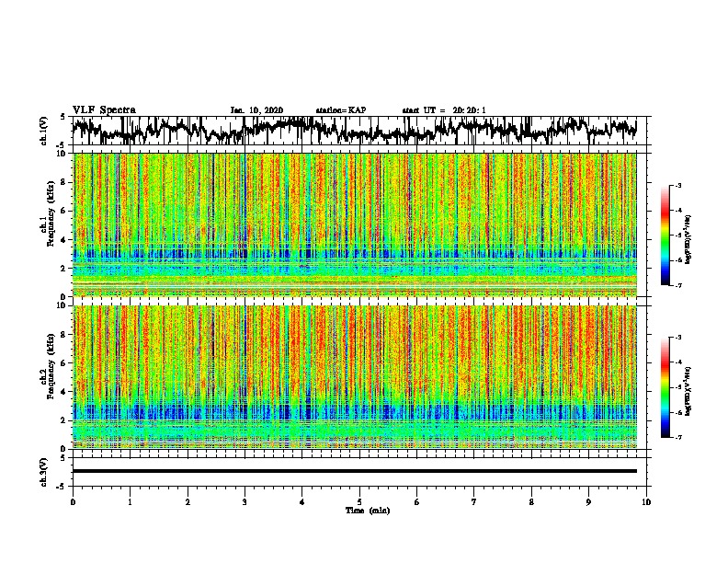The width and height of the screenshot is (728, 563).
Task: Click the -3 label on upper color scale
Action: (x=677, y=186)
